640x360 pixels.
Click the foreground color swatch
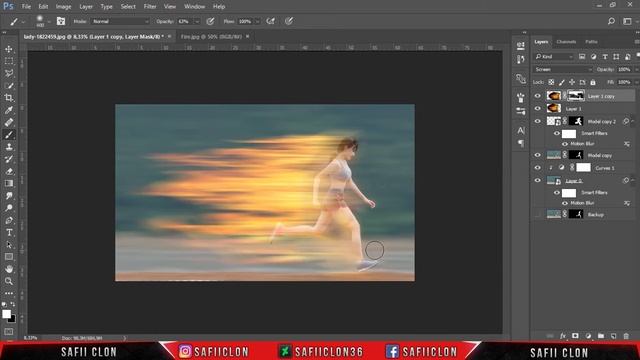coord(6,314)
